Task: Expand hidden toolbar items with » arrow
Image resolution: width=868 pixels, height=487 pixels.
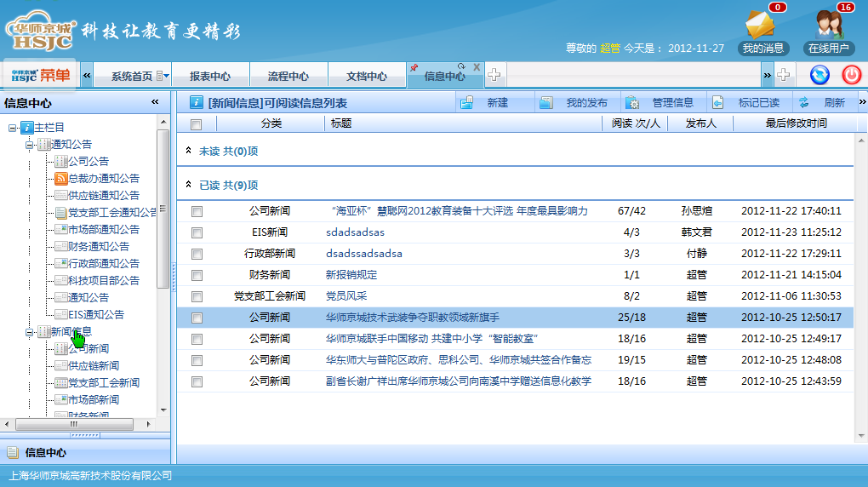Action: point(862,102)
